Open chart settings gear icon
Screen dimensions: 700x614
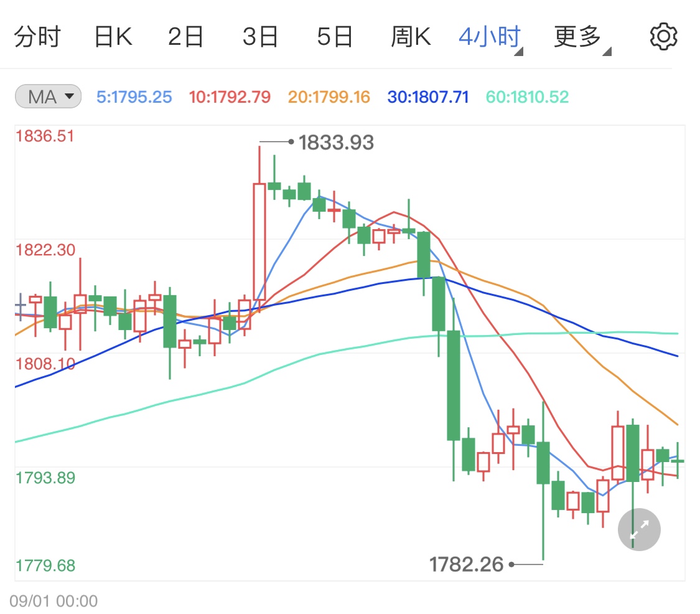coord(663,37)
